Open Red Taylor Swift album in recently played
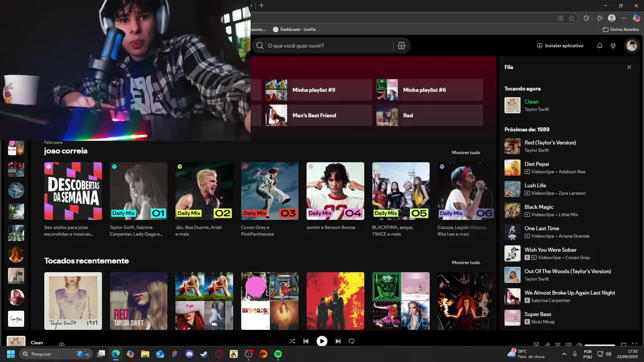 (x=138, y=301)
